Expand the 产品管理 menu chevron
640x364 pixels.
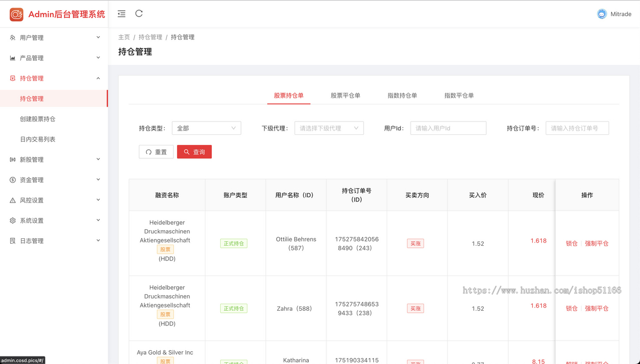click(x=98, y=58)
